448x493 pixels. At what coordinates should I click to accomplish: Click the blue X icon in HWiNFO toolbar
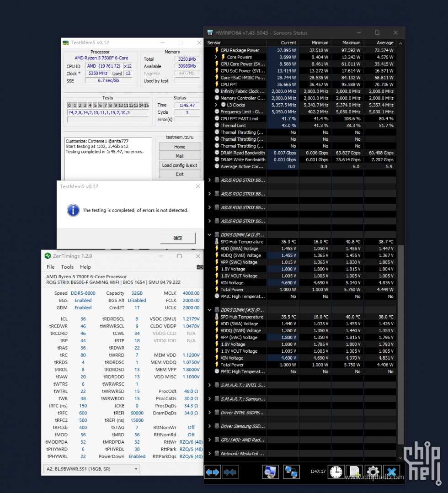(392, 472)
